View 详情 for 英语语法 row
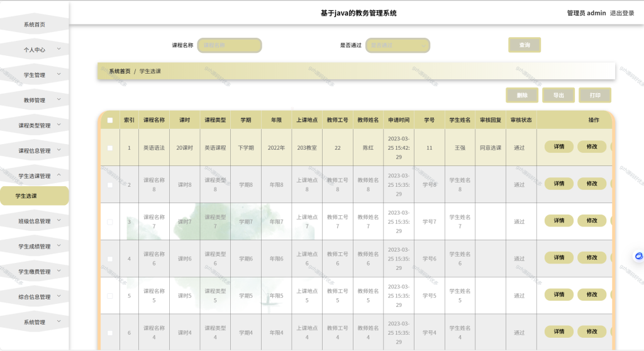Viewport: 644px width, 351px height. coord(559,147)
